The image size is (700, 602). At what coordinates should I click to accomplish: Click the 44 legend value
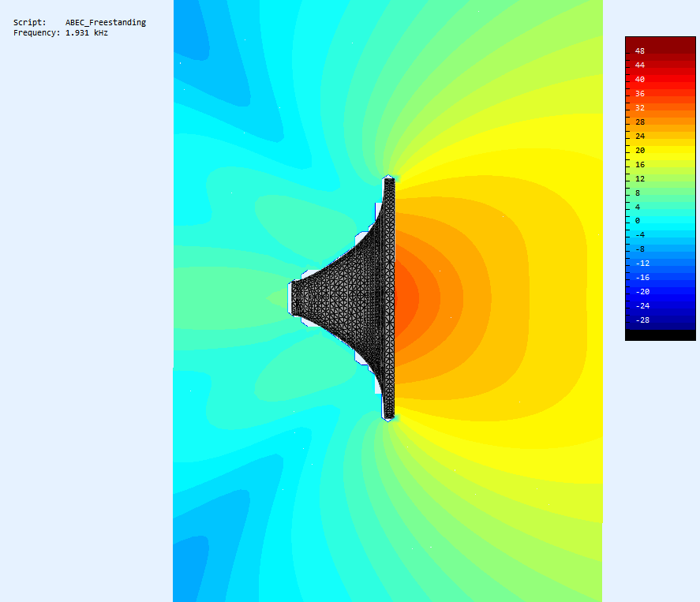tap(640, 65)
